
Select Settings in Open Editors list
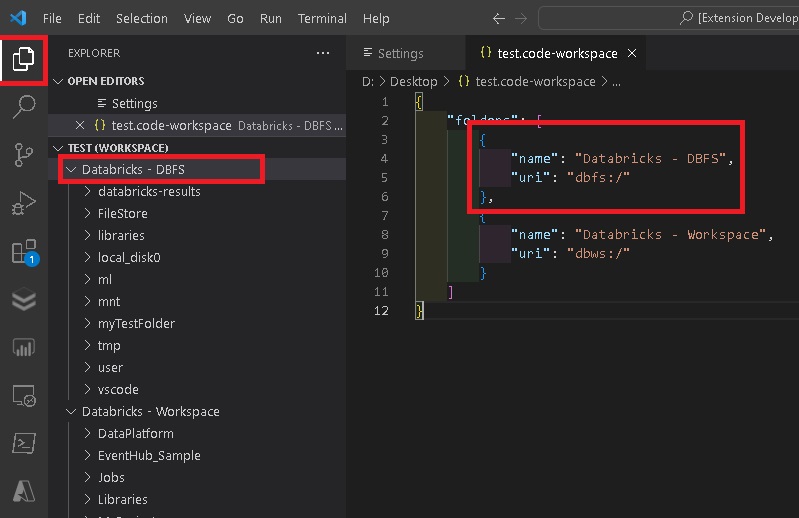tap(197, 103)
